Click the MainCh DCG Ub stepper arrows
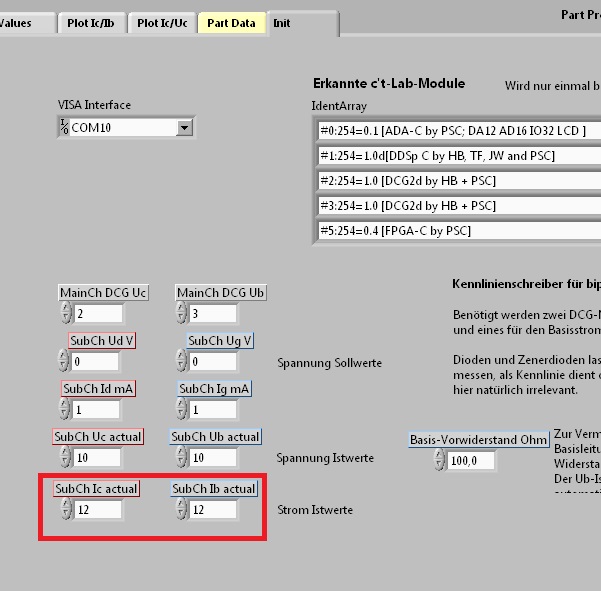The width and height of the screenshot is (601, 591). [182, 314]
